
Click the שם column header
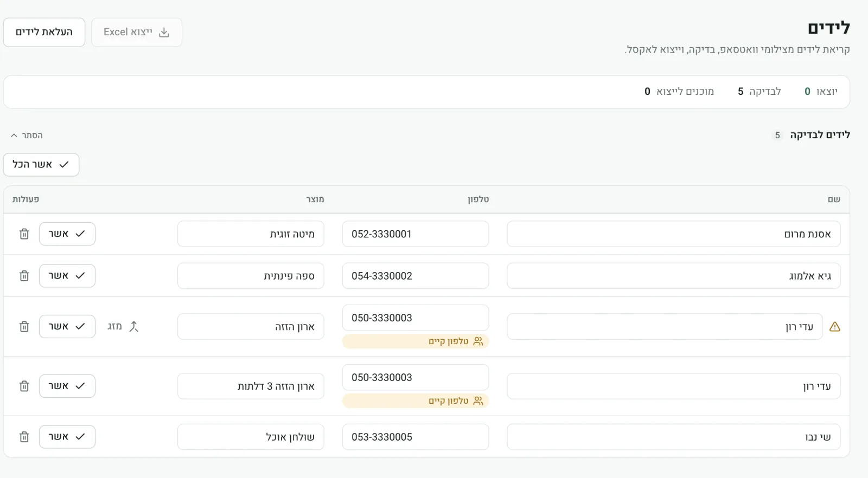(834, 199)
